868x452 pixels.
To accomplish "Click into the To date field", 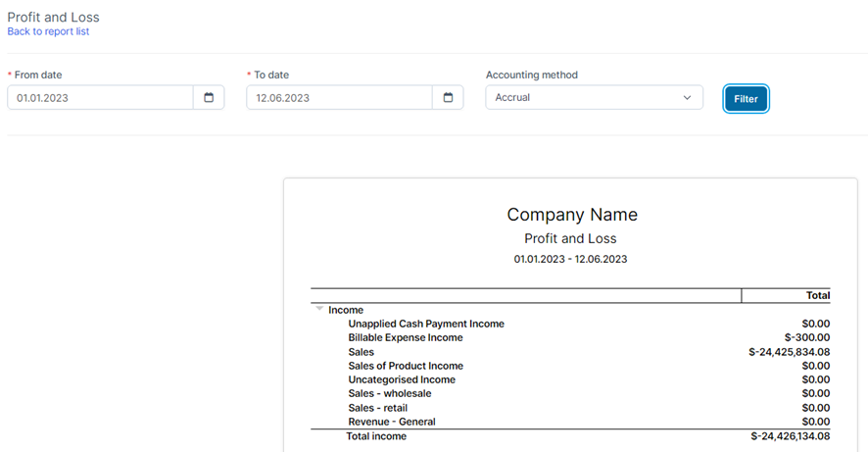I will click(x=339, y=98).
